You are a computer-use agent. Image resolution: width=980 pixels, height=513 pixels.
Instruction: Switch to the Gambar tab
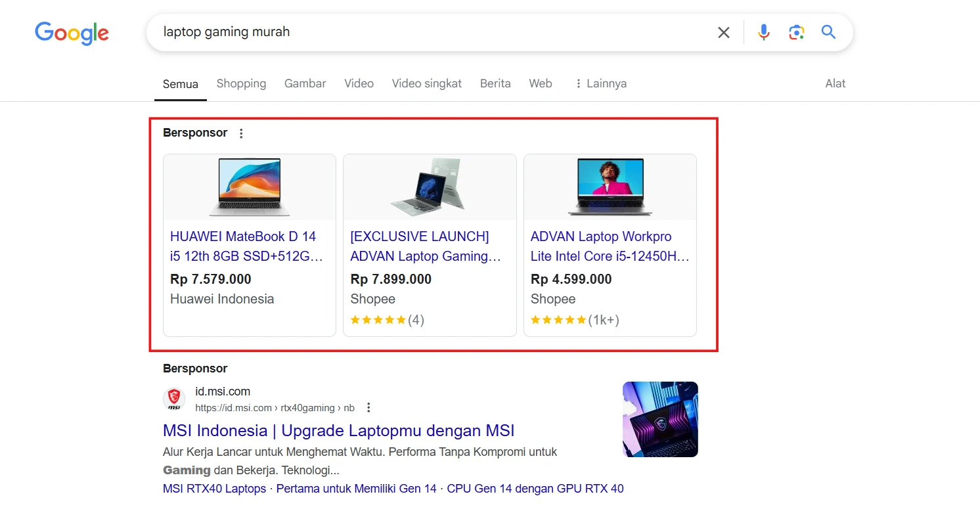click(305, 83)
